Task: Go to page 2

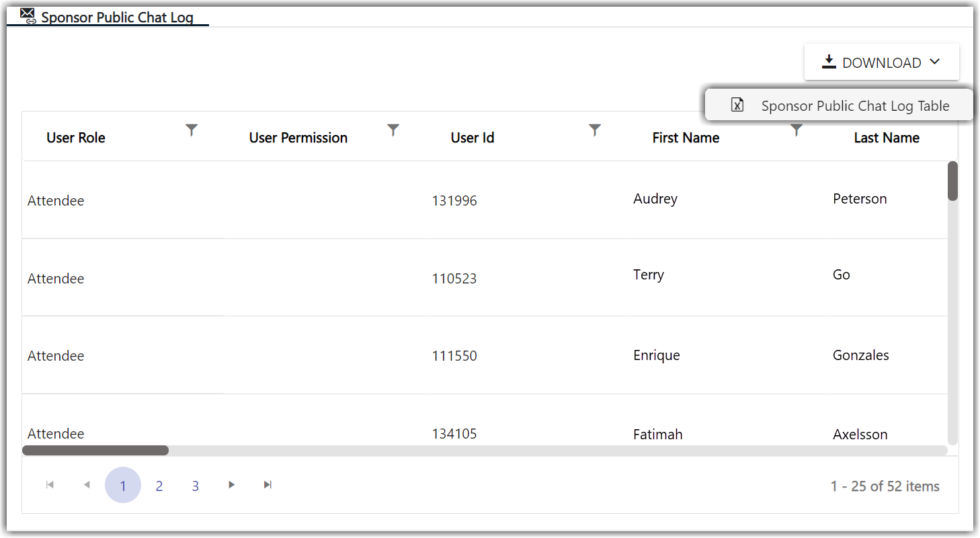Action: tap(159, 486)
